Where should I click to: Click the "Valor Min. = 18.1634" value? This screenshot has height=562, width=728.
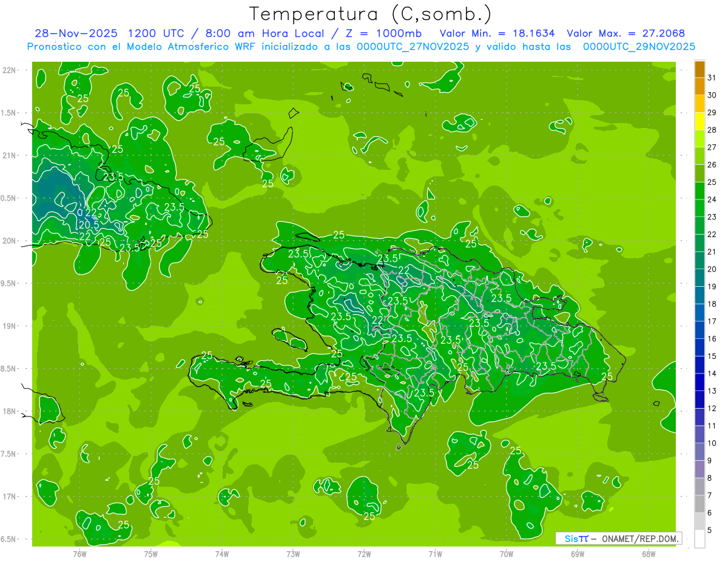[497, 33]
